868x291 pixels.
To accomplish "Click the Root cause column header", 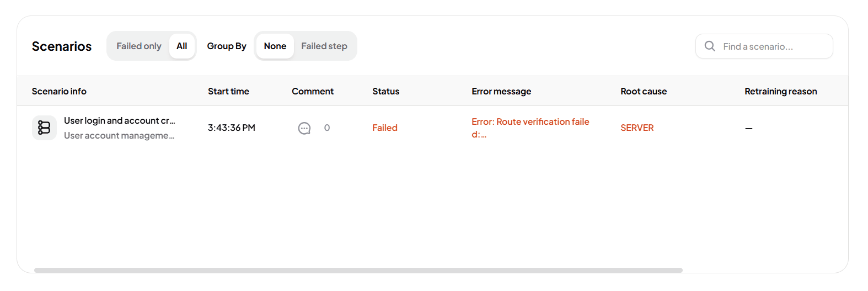I will tap(644, 91).
